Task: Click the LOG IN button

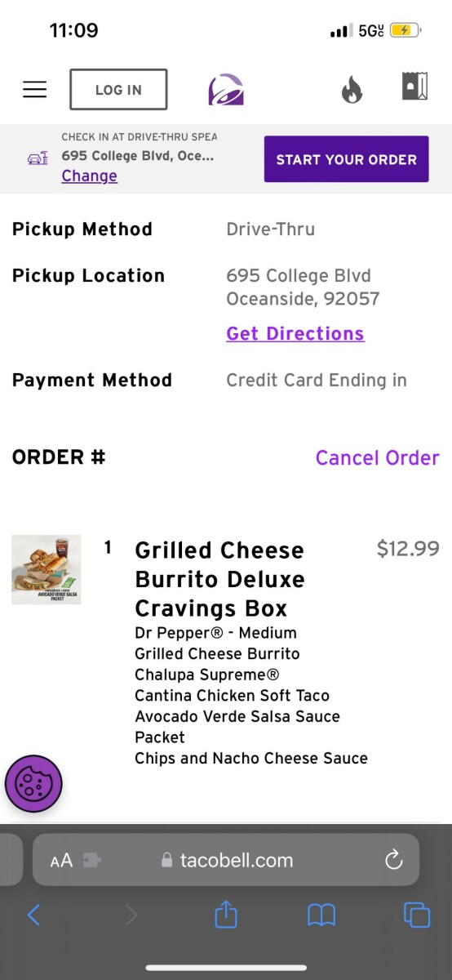Action: (118, 90)
